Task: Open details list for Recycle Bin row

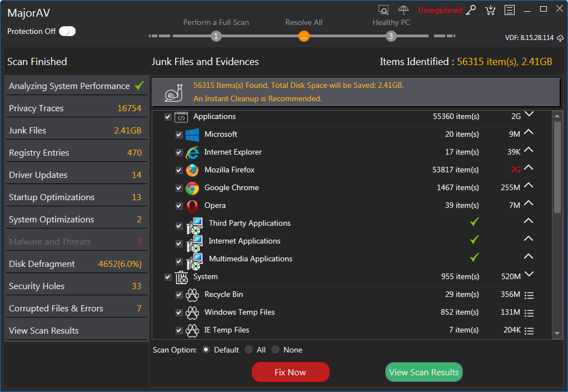Action: pos(529,295)
